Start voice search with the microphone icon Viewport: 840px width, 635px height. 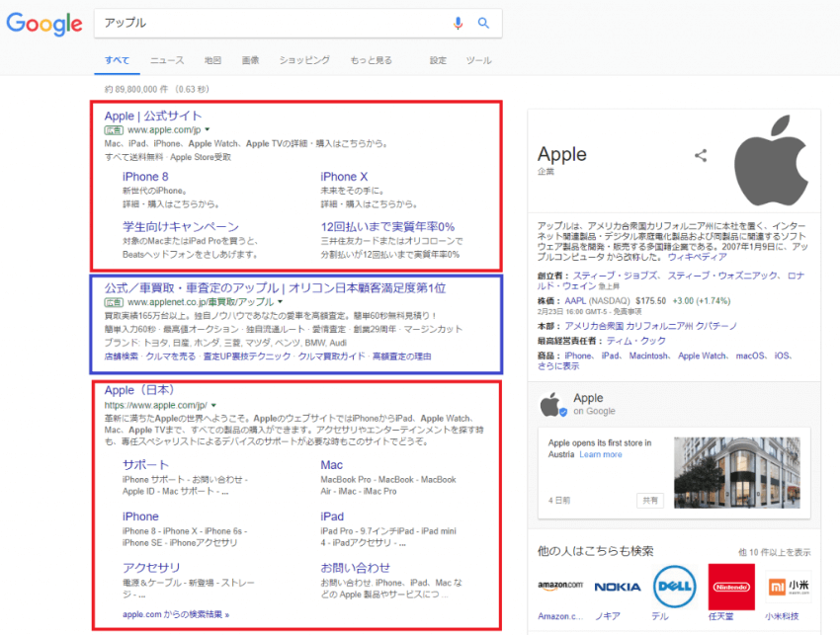pyautogui.click(x=458, y=23)
